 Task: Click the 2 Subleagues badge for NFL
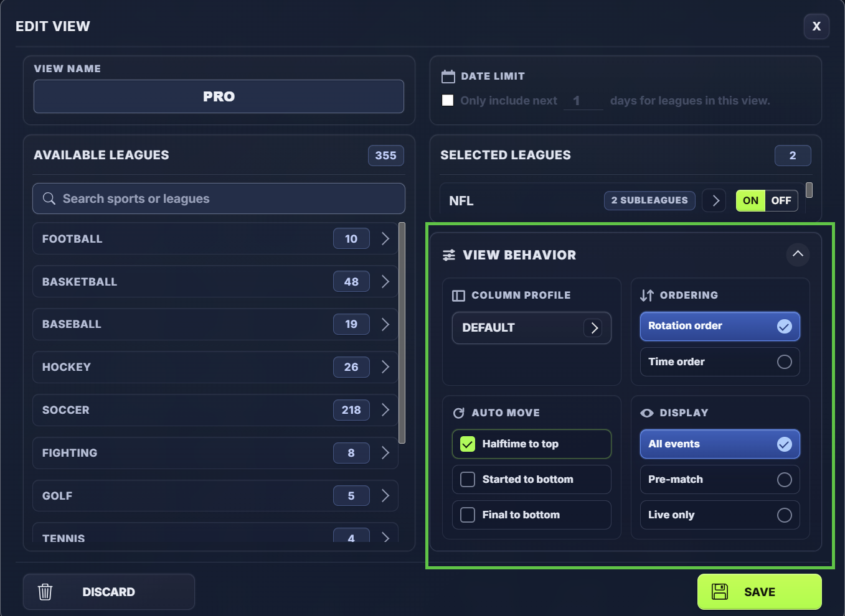coord(649,200)
